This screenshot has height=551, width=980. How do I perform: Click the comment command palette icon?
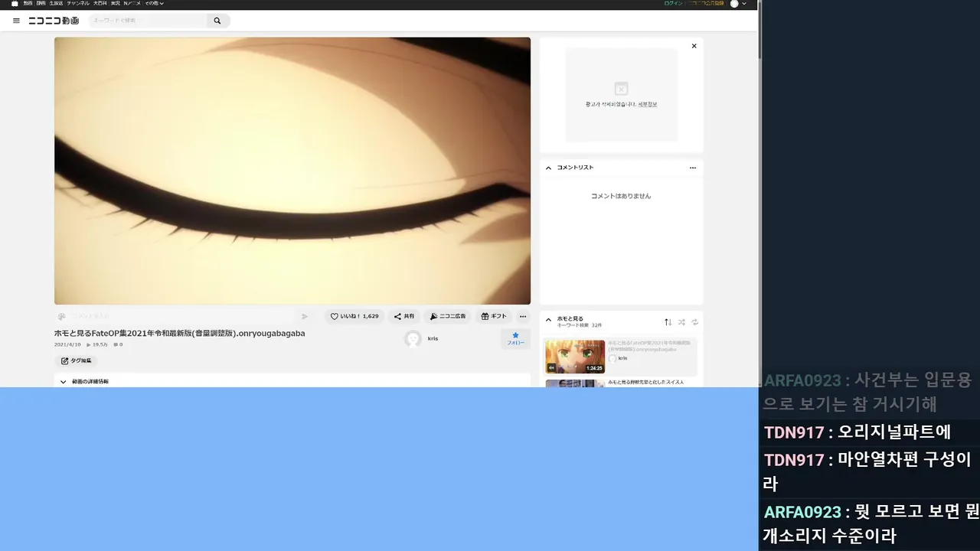pos(62,316)
